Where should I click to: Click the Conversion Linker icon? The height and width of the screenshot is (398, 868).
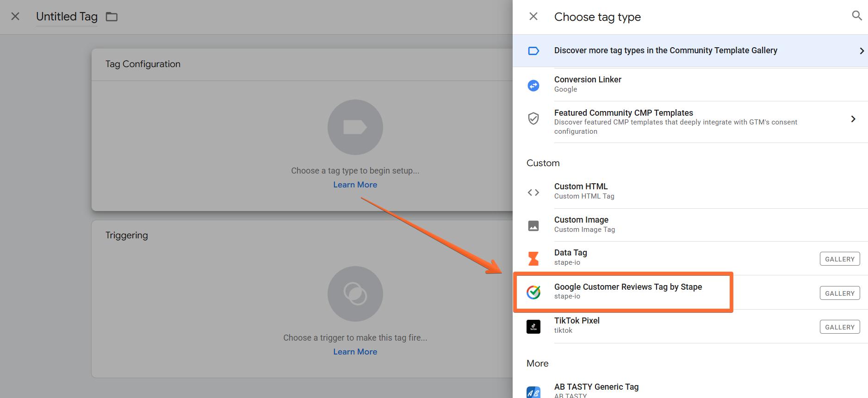point(533,85)
